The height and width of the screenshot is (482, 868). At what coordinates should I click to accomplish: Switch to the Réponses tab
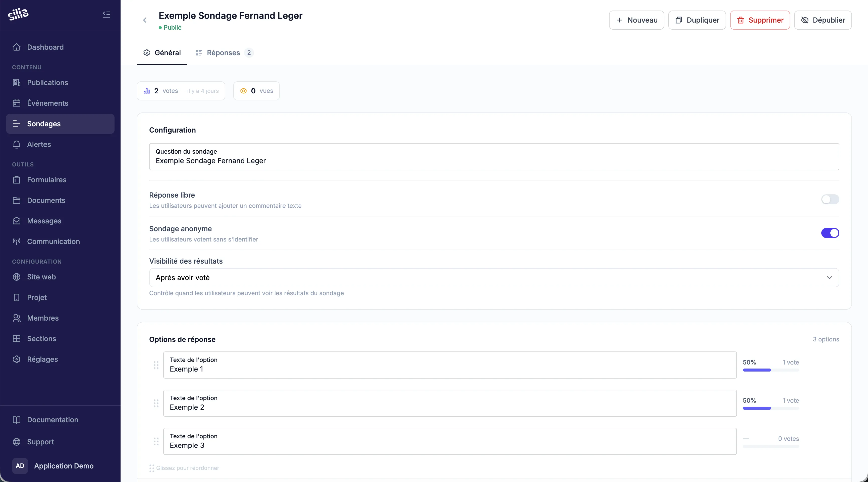click(224, 53)
